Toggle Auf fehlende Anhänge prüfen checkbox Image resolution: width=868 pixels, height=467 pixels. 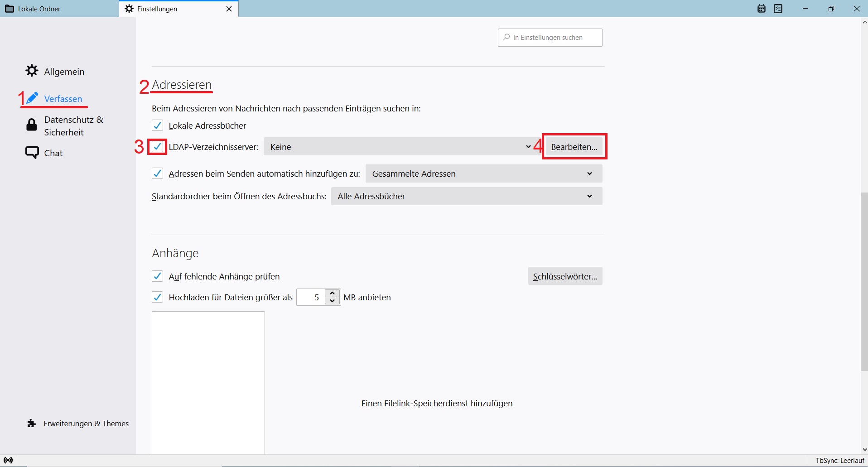[157, 276]
